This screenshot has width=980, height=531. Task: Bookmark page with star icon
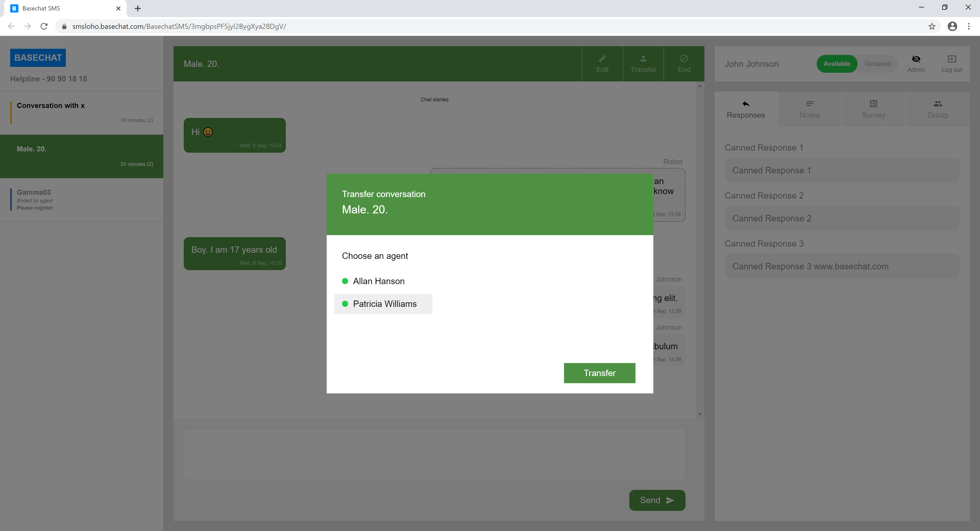(932, 26)
